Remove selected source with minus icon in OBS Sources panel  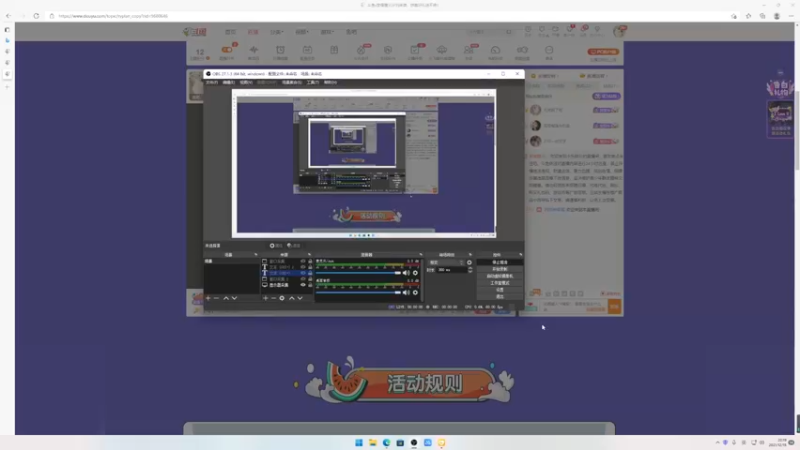pos(273,298)
